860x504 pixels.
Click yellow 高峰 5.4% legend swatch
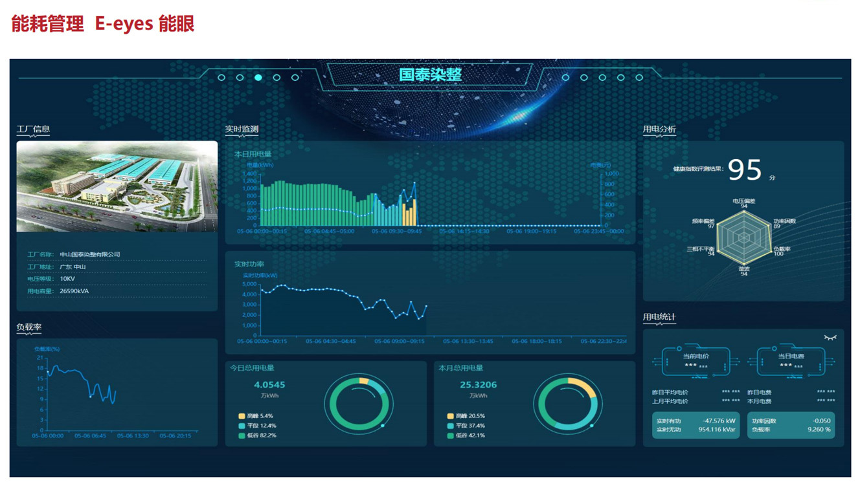click(242, 416)
